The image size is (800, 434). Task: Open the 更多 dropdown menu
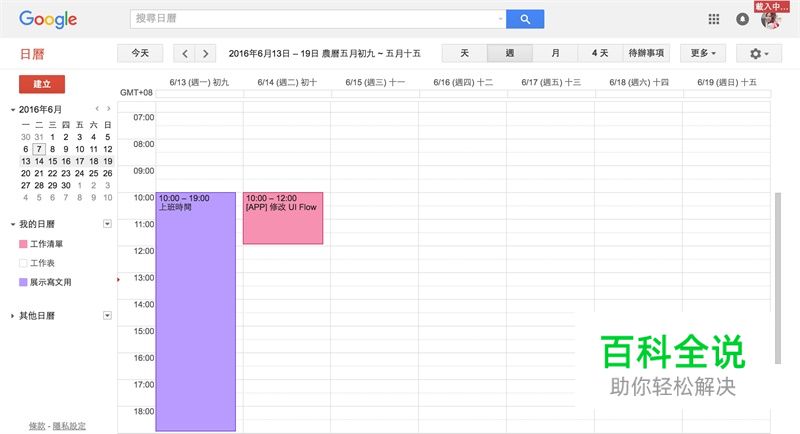tap(703, 54)
